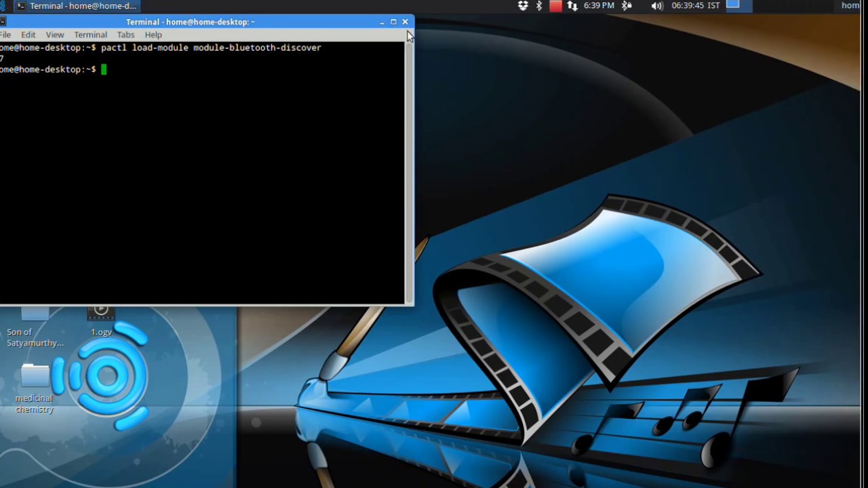Open the 'hom' user menu in the panel
This screenshot has height=488, width=868.
pyautogui.click(x=851, y=5)
